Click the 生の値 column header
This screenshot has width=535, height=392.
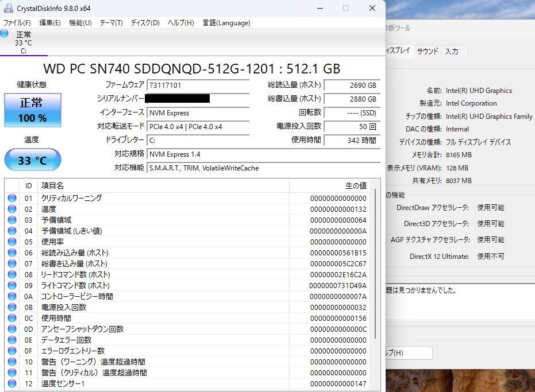click(329, 186)
